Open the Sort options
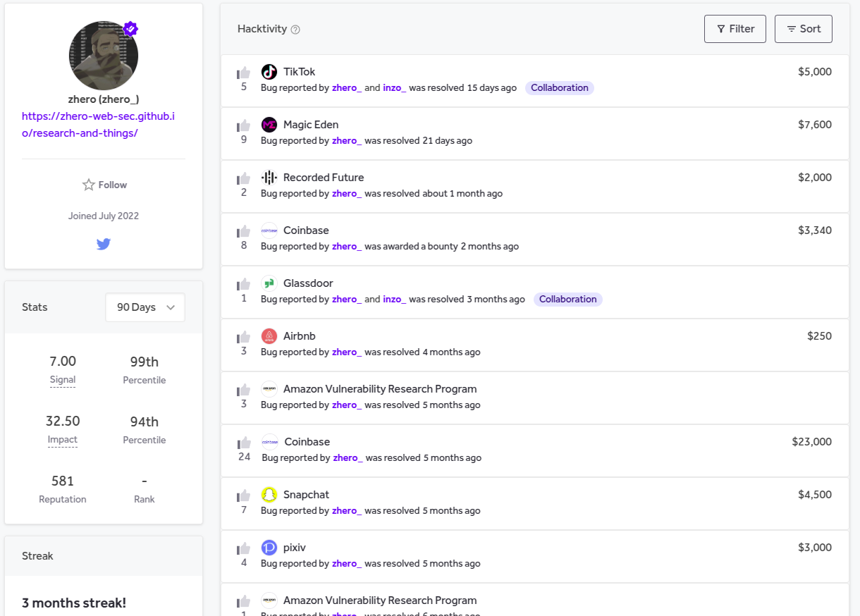The image size is (860, 616). pyautogui.click(x=804, y=29)
